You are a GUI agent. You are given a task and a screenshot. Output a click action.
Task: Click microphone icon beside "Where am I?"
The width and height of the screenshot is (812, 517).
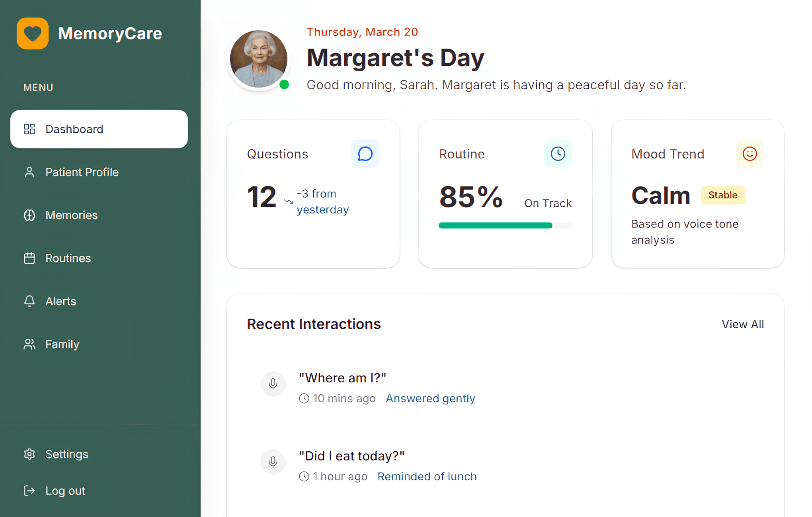pos(273,384)
